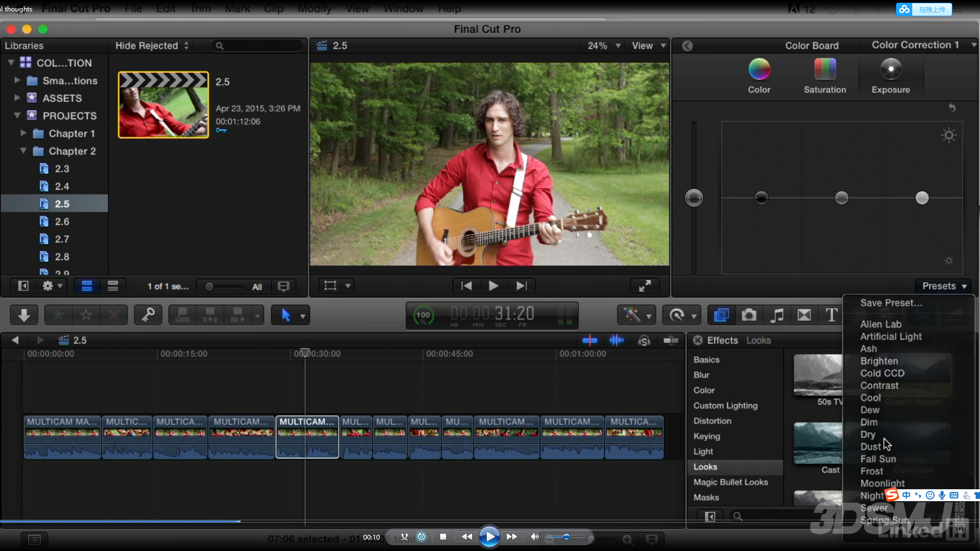Go back in timeline history
This screenshot has width=980, height=551.
pos(15,340)
